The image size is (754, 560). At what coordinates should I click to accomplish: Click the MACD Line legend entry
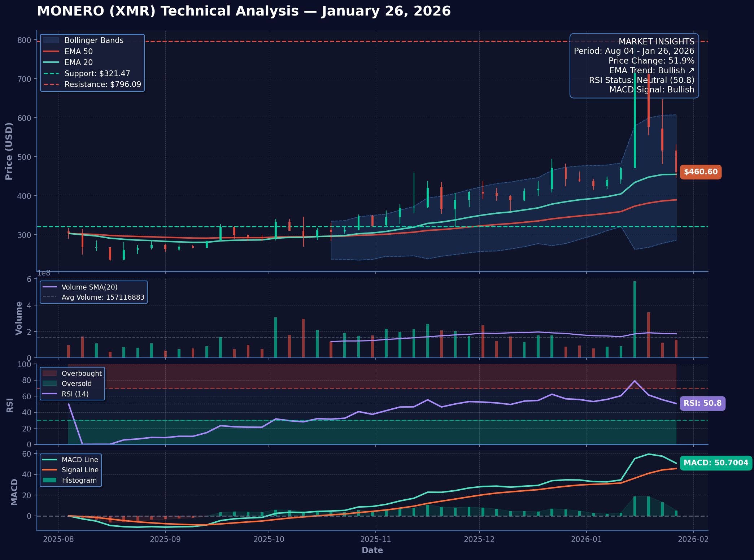pyautogui.click(x=79, y=460)
